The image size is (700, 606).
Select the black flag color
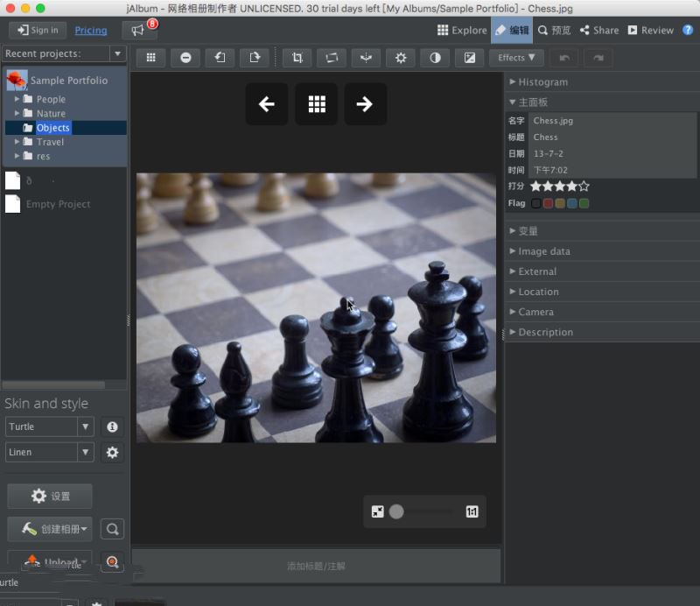536,203
